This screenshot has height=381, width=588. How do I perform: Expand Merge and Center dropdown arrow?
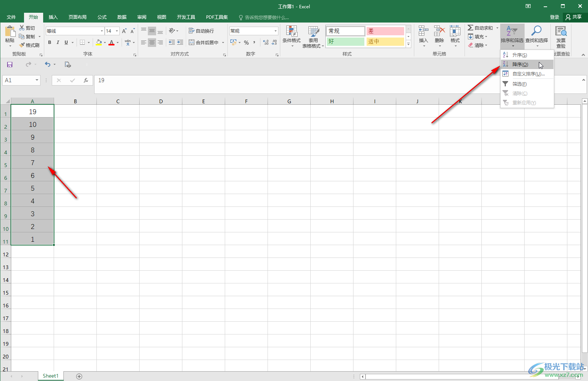click(x=223, y=42)
